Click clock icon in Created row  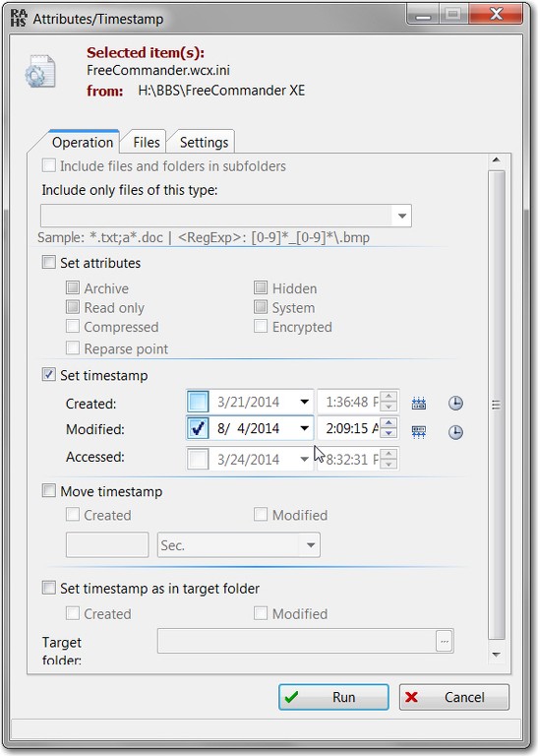point(455,403)
